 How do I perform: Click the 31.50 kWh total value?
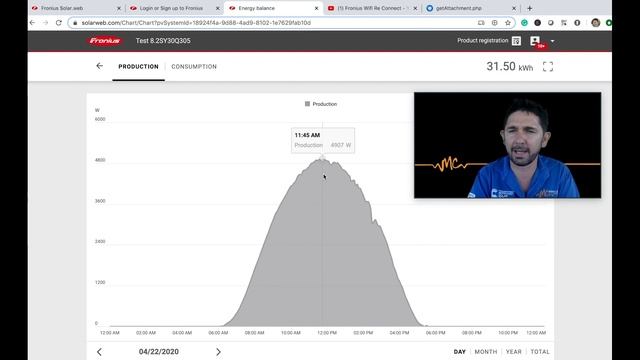coord(510,67)
